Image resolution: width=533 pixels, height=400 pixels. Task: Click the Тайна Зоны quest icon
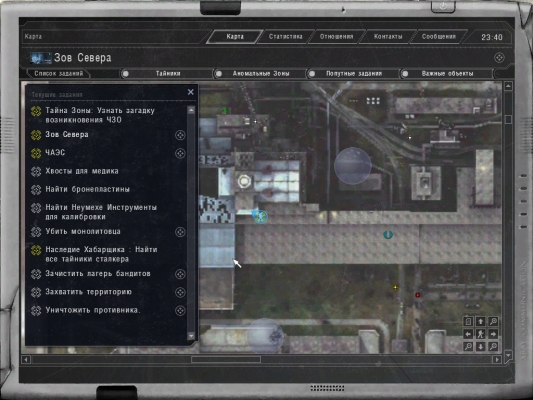36,111
